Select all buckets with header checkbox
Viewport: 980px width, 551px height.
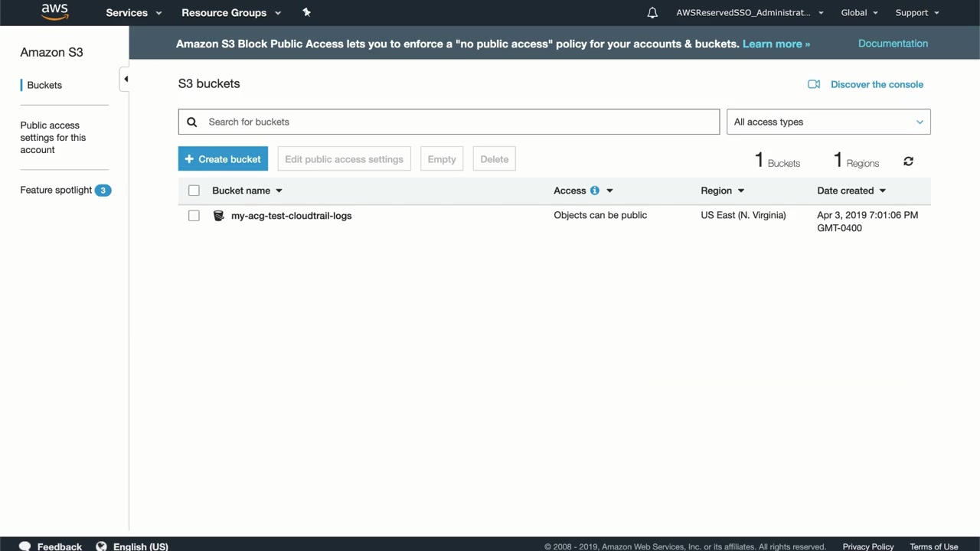tap(194, 191)
